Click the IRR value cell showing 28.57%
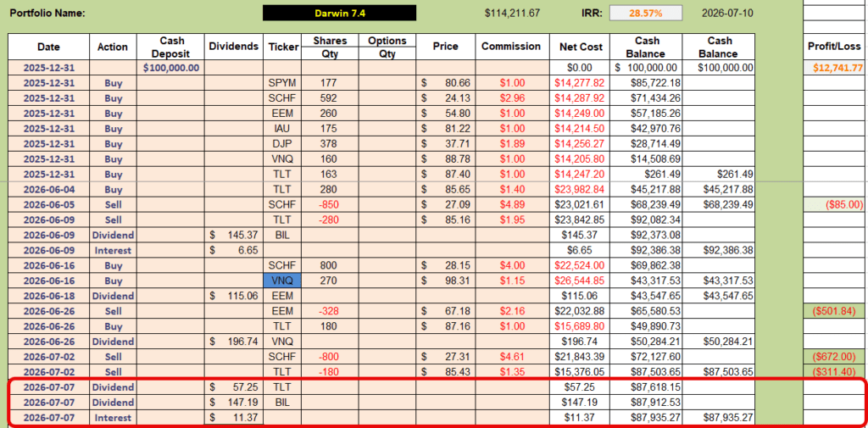 point(645,13)
